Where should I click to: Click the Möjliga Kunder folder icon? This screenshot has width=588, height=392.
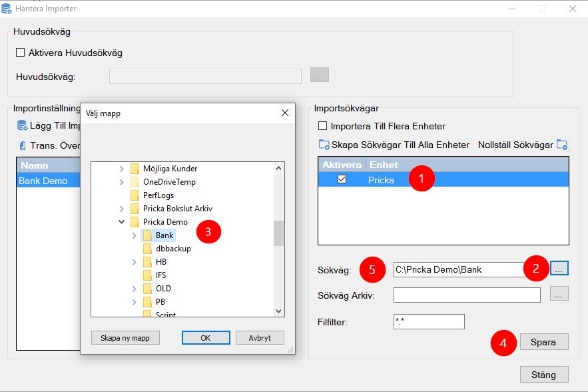(x=135, y=169)
